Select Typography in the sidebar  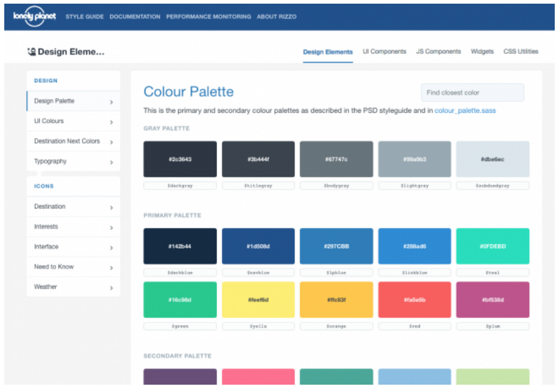73,161
